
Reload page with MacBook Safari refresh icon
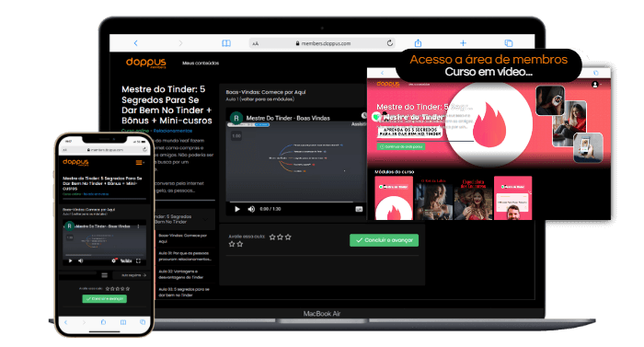pos(390,42)
